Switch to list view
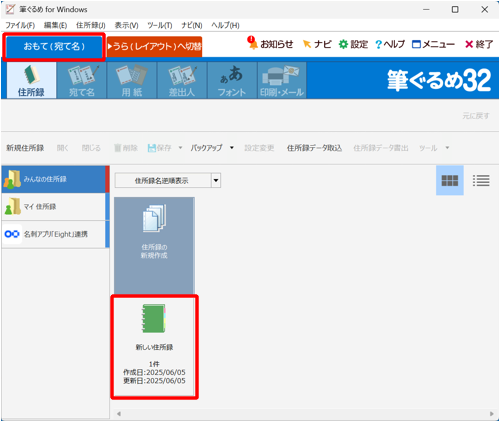The image size is (500, 422). pos(481,181)
